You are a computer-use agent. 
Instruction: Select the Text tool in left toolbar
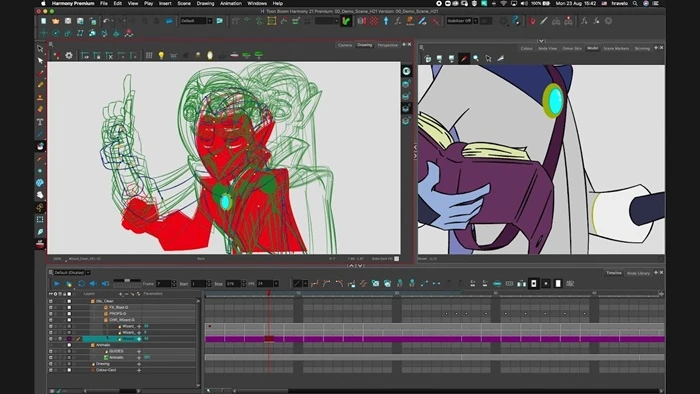[40, 122]
